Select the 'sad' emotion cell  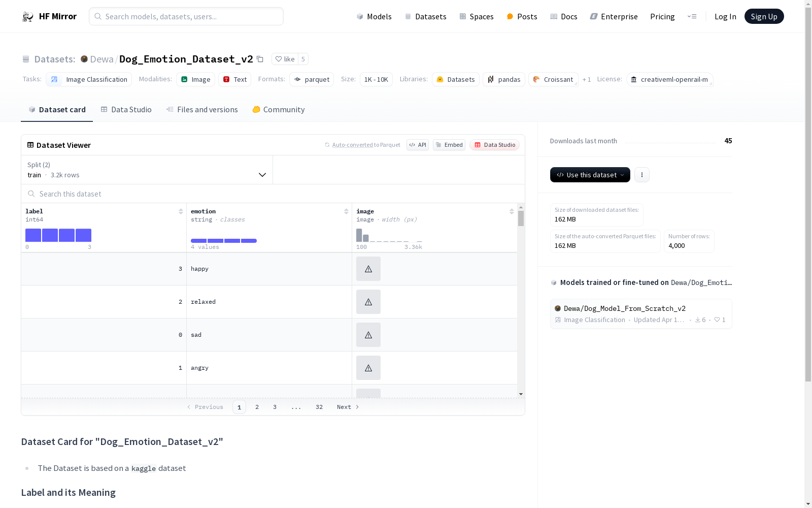(x=269, y=335)
